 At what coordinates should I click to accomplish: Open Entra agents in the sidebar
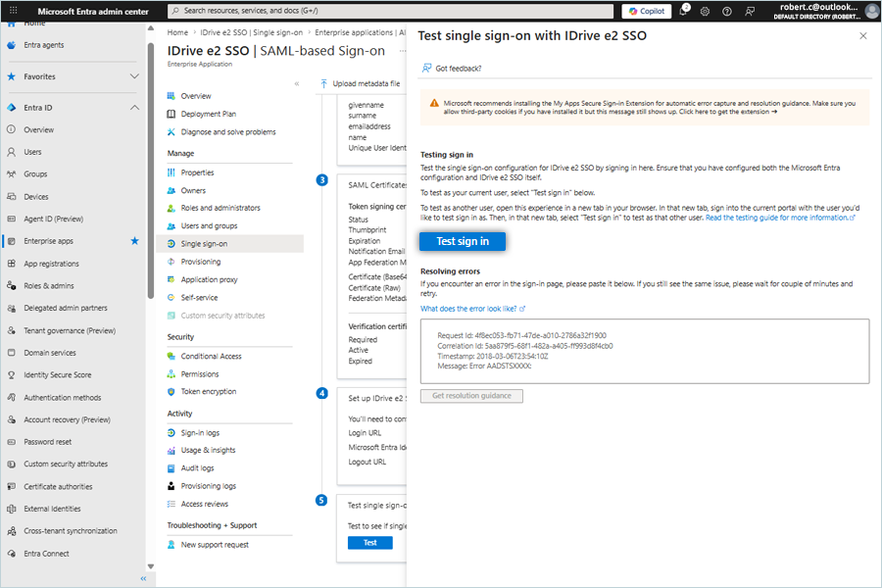point(43,45)
